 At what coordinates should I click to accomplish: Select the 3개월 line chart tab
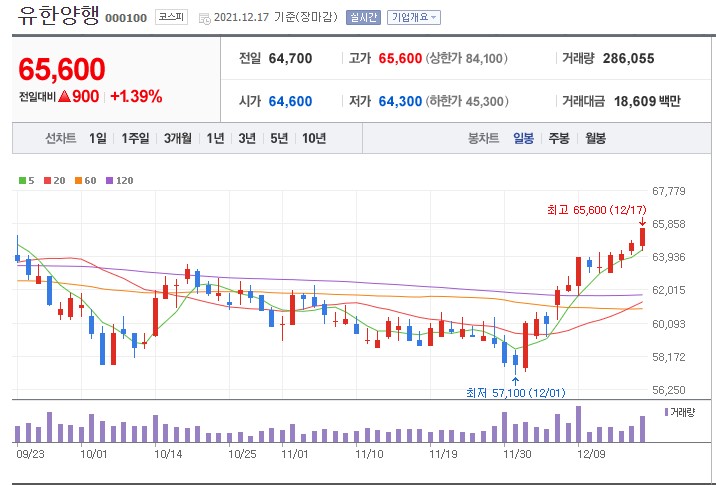[x=178, y=138]
